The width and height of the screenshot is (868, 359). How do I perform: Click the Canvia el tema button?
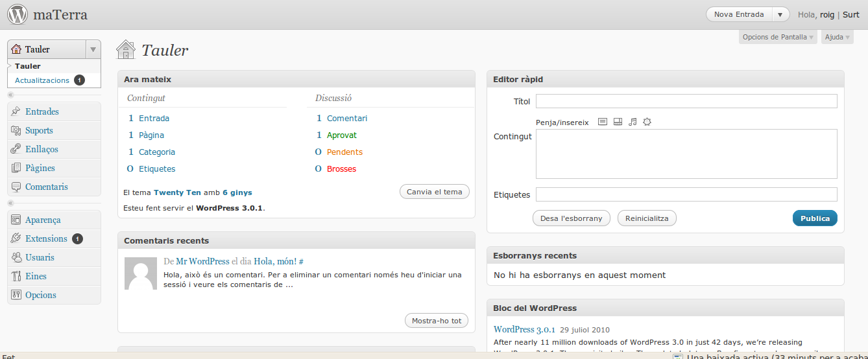pyautogui.click(x=435, y=192)
